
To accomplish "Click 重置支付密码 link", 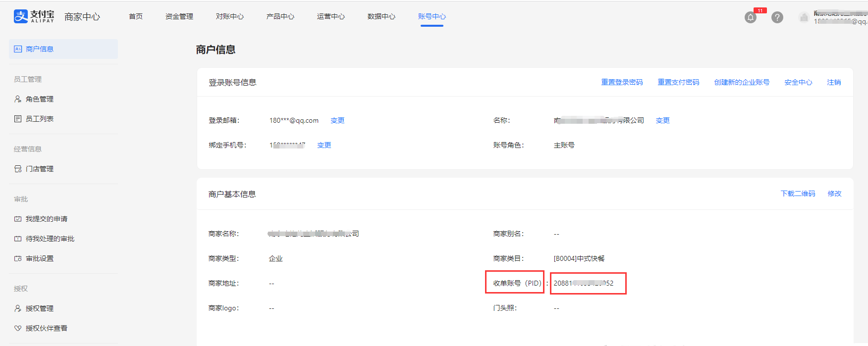I will pyautogui.click(x=678, y=82).
